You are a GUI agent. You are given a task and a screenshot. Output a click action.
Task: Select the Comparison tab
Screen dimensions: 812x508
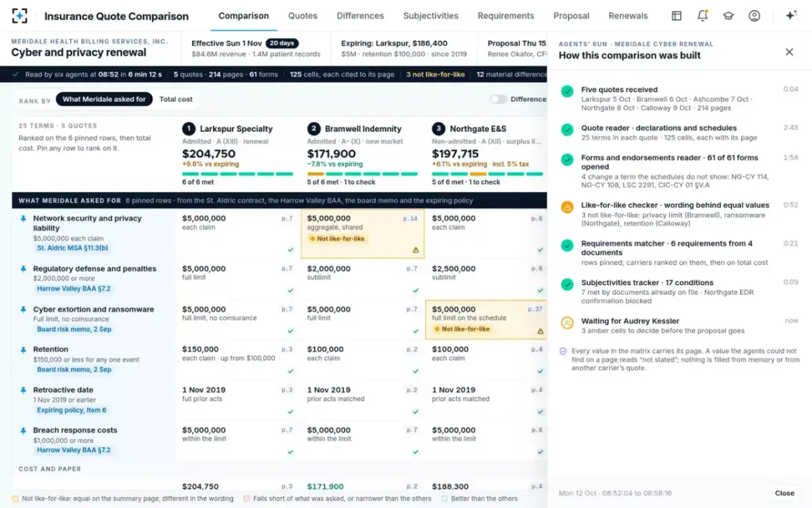pos(244,16)
